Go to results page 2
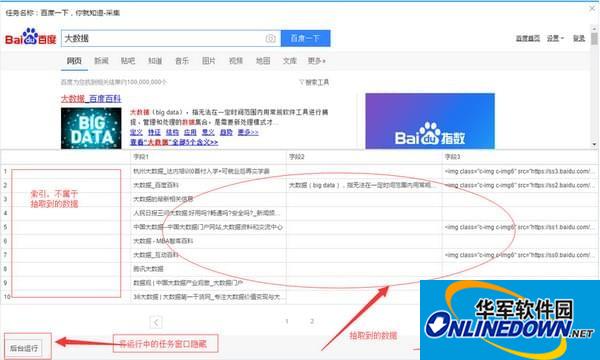The width and height of the screenshot is (600, 360). pos(312,321)
